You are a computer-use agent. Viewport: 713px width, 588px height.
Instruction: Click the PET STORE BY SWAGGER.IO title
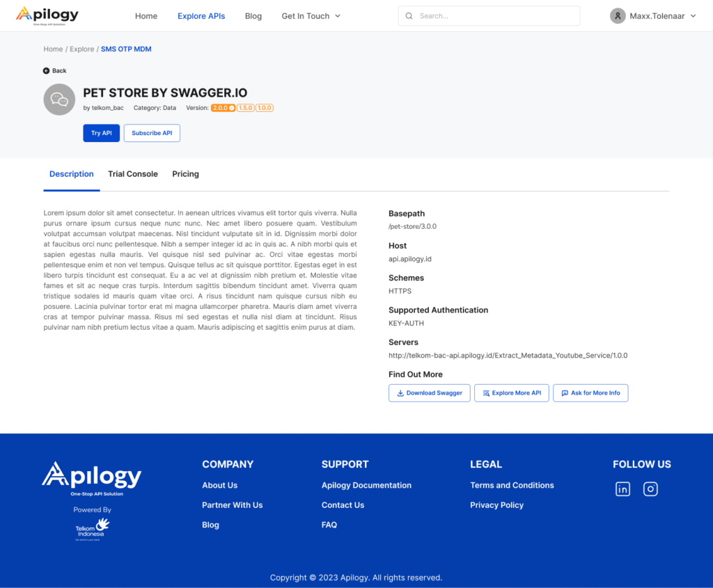click(x=165, y=93)
